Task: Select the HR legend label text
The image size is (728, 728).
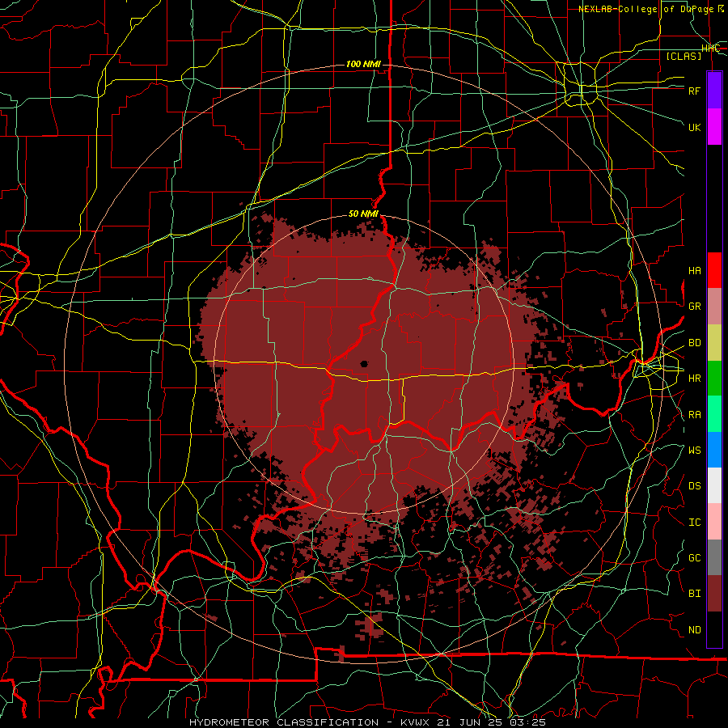Action: [x=694, y=379]
